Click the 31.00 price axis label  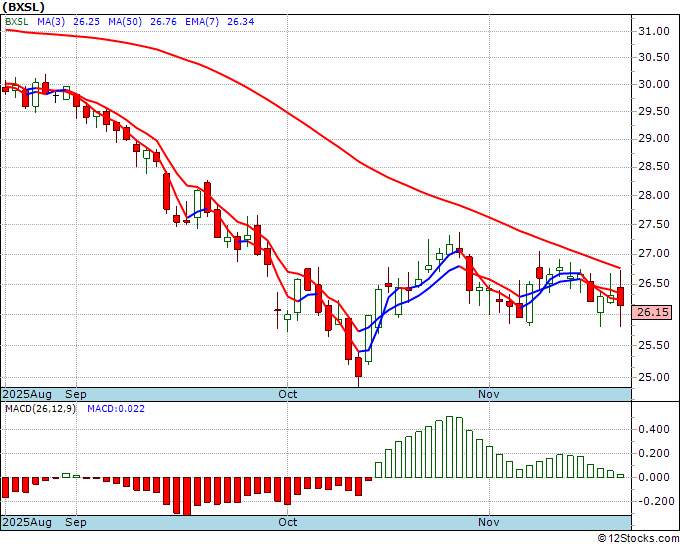654,31
